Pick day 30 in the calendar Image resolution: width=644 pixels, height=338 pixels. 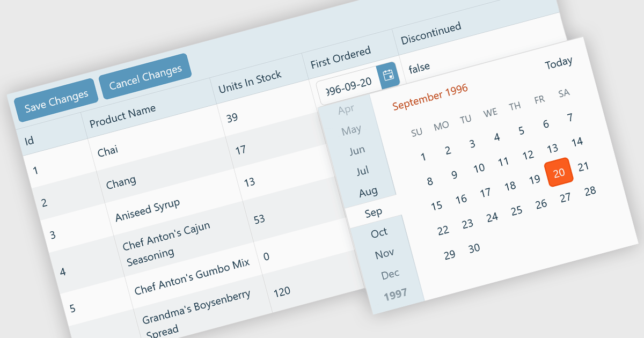[474, 248]
